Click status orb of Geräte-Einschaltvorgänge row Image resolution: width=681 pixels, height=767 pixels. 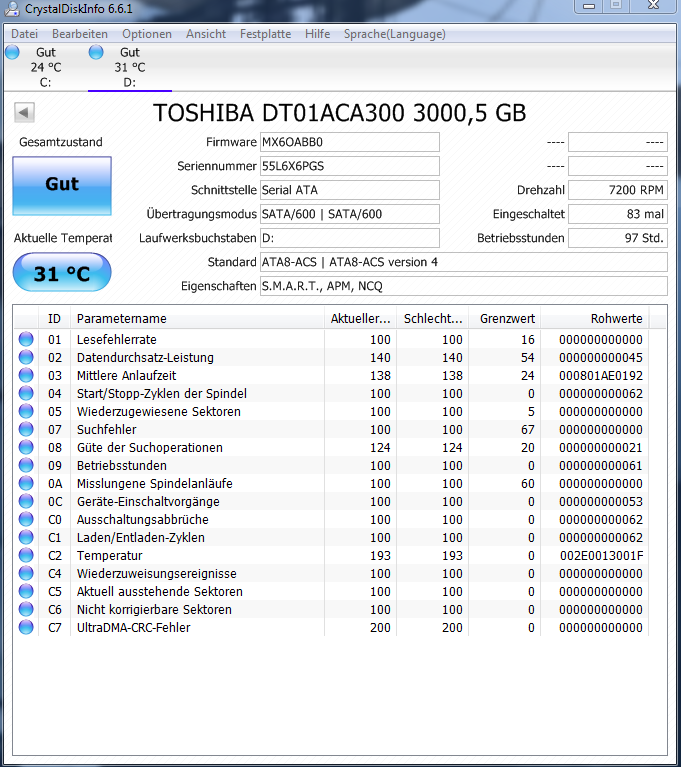(26, 501)
